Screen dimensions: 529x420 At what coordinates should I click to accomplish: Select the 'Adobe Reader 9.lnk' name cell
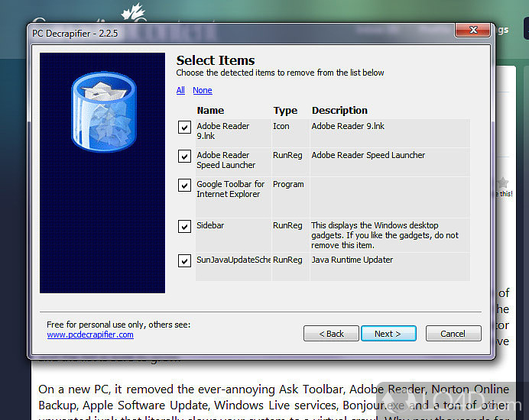pyautogui.click(x=233, y=131)
